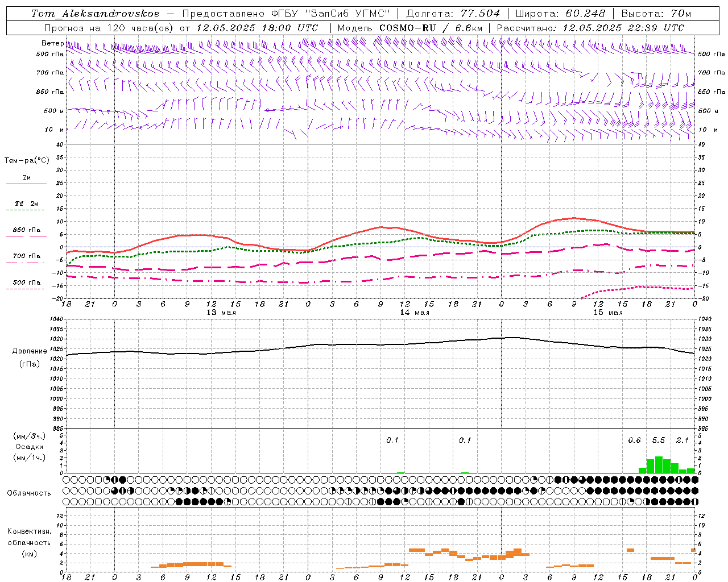This screenshot has height=582, width=728.
Task: Click the 850 гПа temperature legend entry
Action: (26, 230)
